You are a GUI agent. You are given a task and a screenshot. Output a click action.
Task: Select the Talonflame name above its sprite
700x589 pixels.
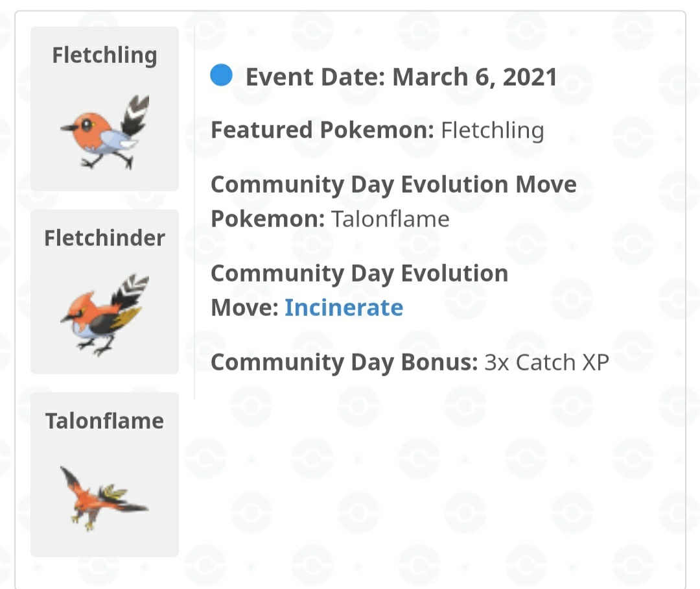(x=105, y=421)
